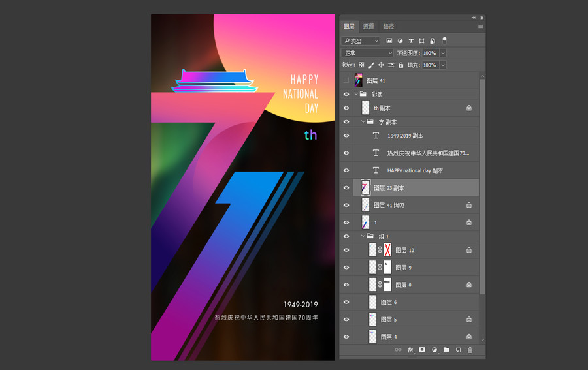Open the 正常 blend mode dropdown

tap(367, 53)
